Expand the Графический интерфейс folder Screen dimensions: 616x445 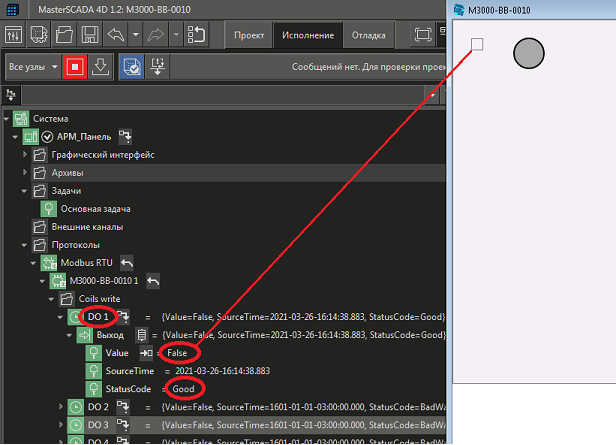pyautogui.click(x=26, y=155)
